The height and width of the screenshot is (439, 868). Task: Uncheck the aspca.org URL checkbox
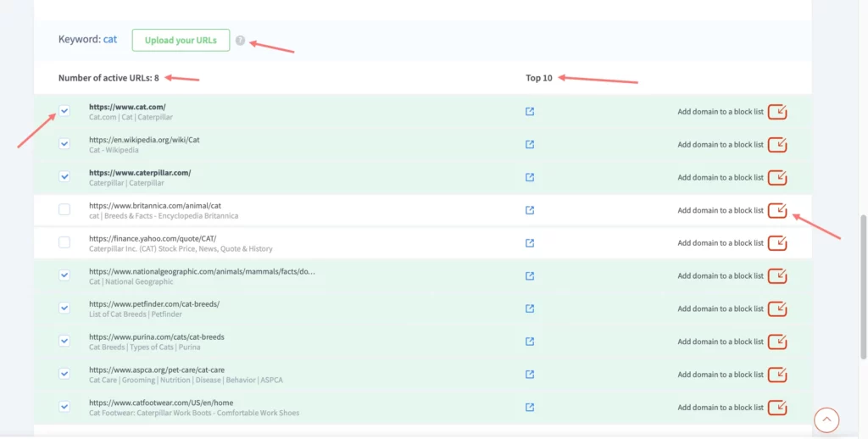pos(64,374)
